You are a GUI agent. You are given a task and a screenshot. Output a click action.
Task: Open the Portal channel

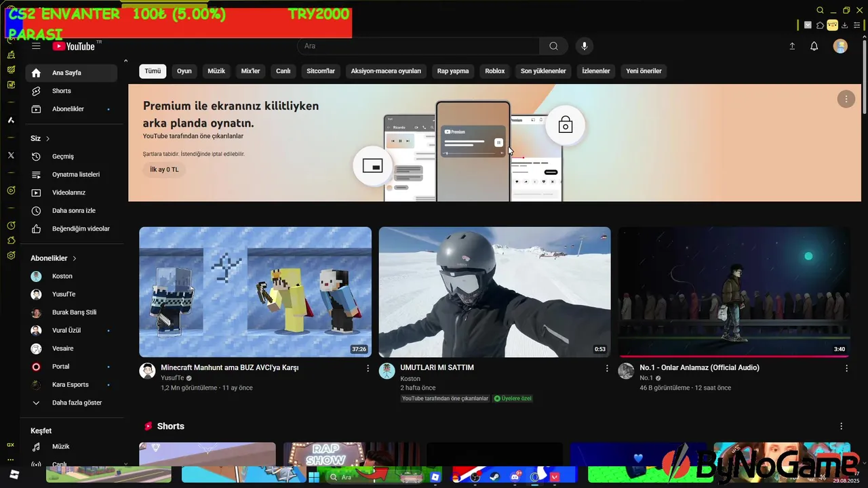71,367
